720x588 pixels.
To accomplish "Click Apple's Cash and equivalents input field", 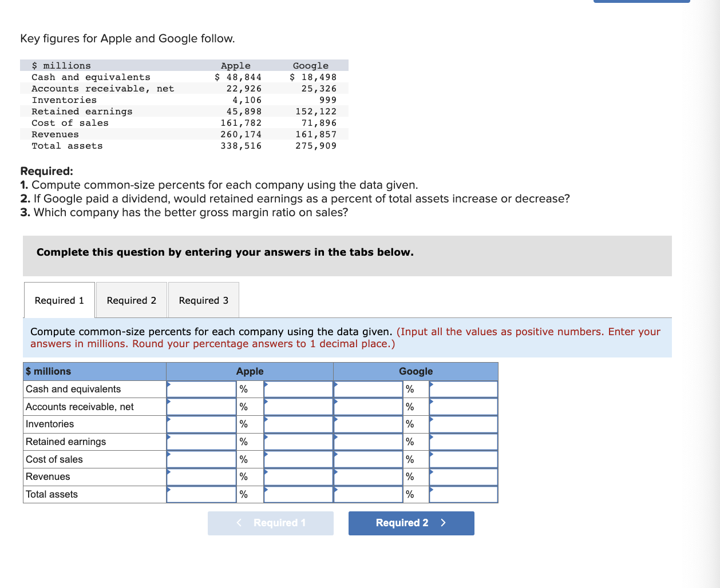I will tap(201, 388).
